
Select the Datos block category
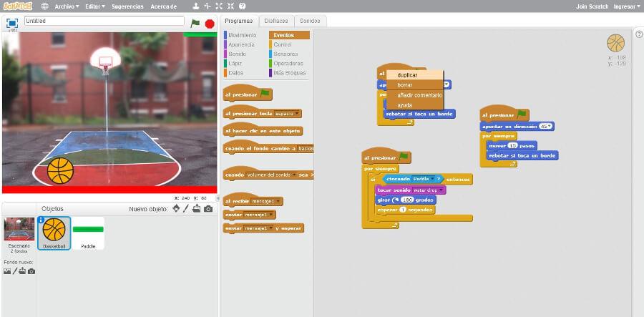click(x=235, y=73)
